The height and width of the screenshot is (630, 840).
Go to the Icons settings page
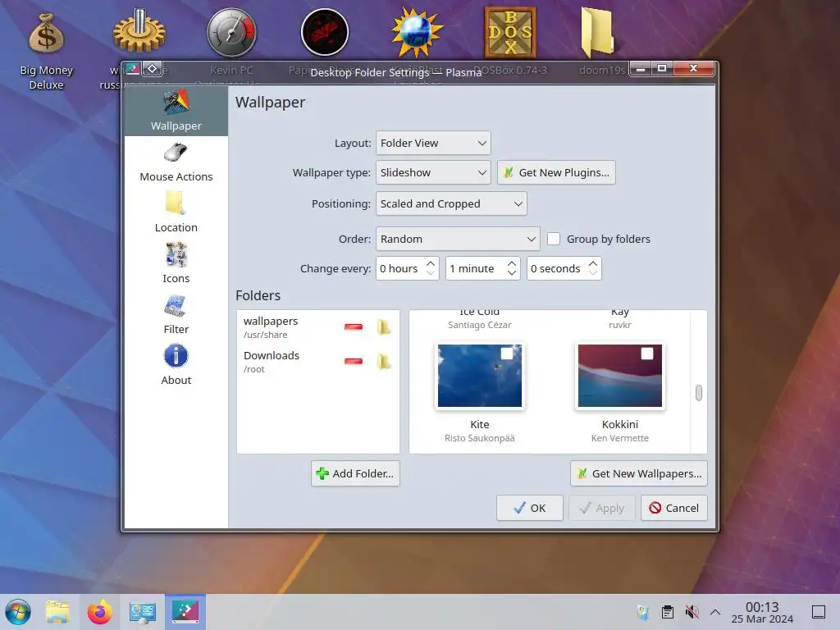pos(176,264)
